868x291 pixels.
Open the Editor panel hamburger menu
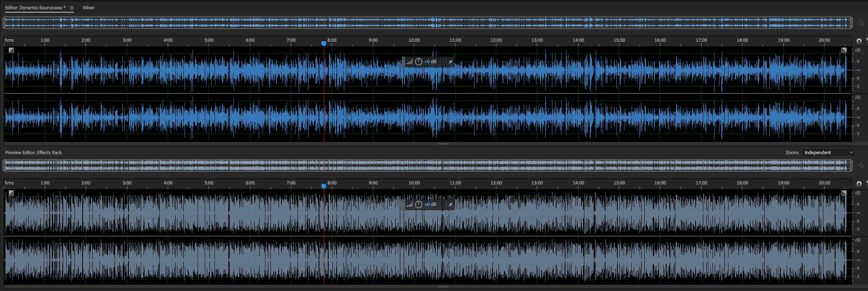72,8
